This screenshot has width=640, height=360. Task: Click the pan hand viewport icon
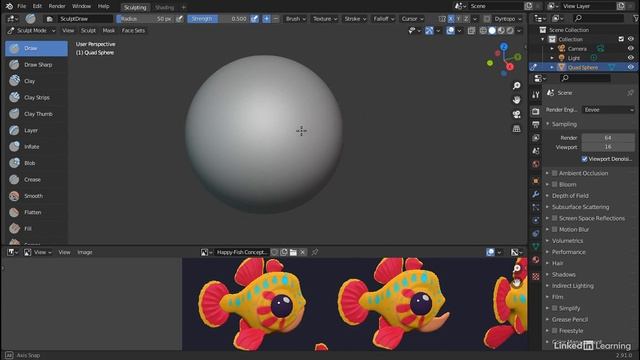coord(517,100)
